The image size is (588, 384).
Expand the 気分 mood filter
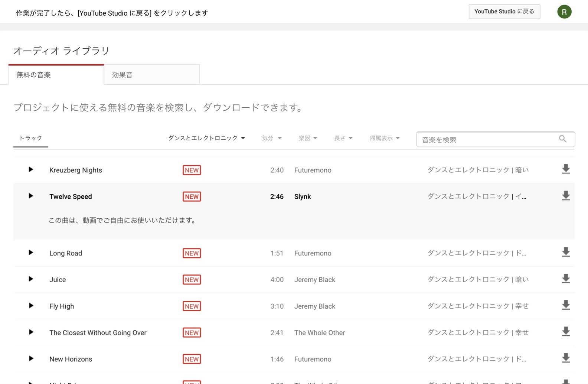pyautogui.click(x=271, y=138)
